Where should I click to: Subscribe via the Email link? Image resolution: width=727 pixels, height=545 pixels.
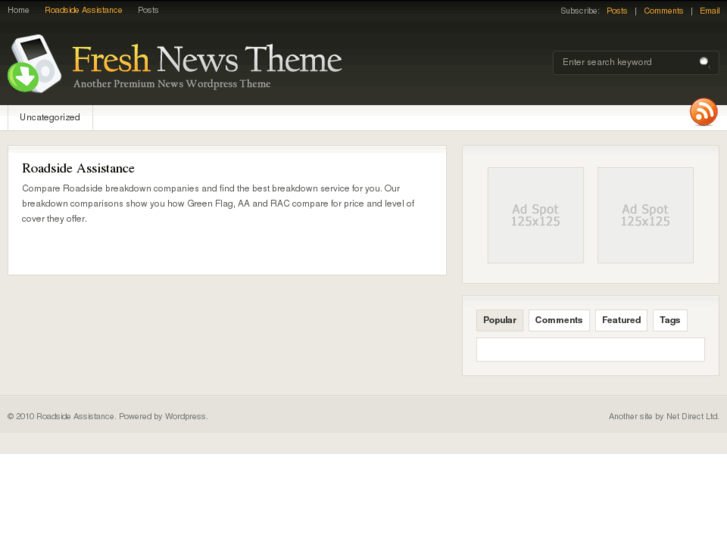710,11
